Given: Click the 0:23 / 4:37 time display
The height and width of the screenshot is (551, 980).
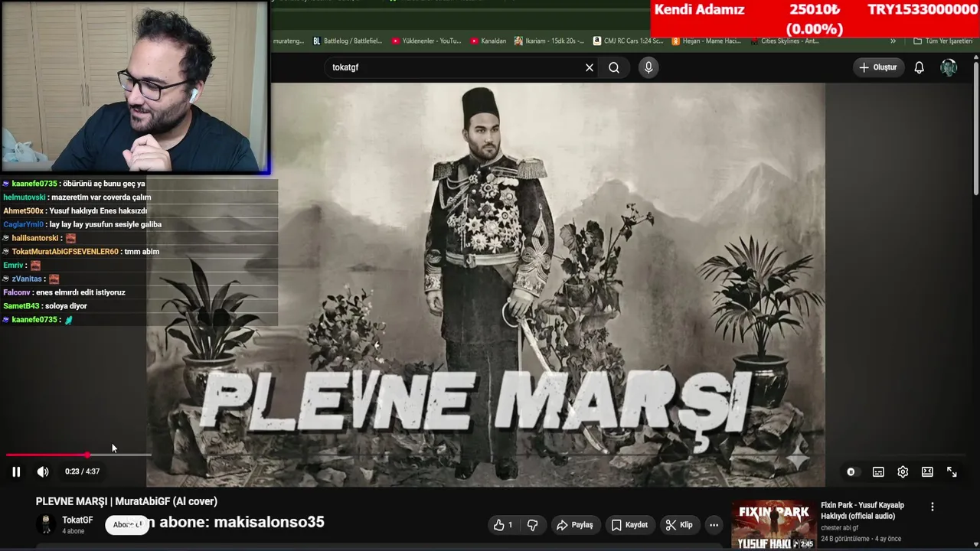Looking at the screenshot, I should (x=82, y=471).
